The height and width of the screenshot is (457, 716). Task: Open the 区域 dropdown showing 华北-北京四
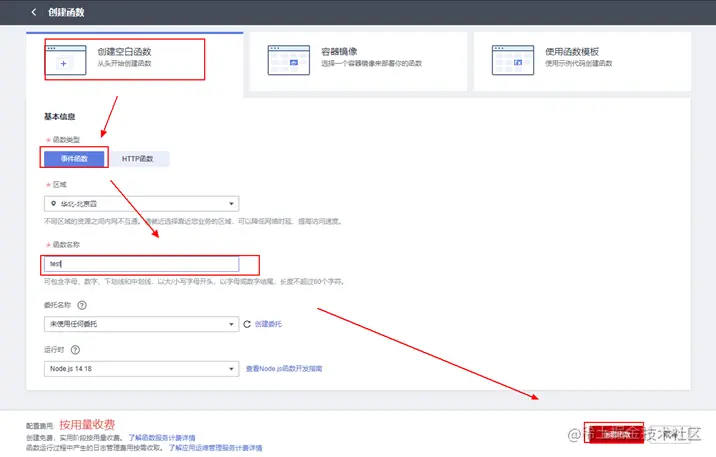[x=142, y=204]
